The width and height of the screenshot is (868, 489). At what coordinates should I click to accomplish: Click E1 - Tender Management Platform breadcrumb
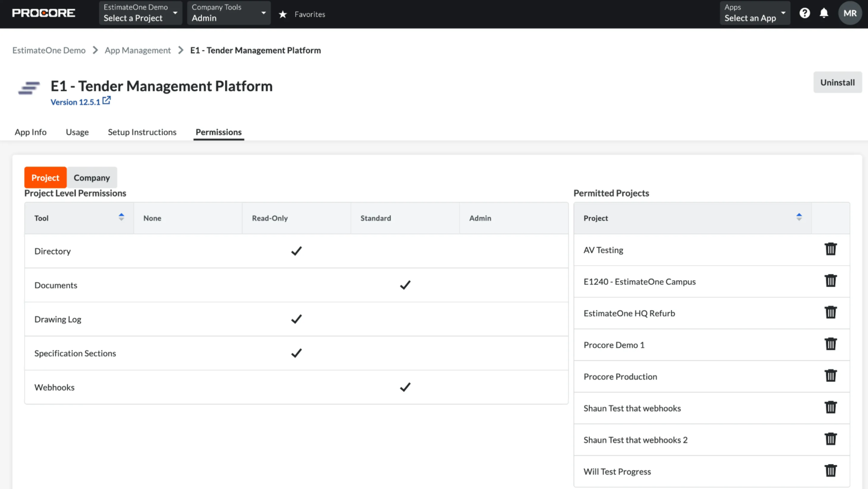[x=255, y=50]
